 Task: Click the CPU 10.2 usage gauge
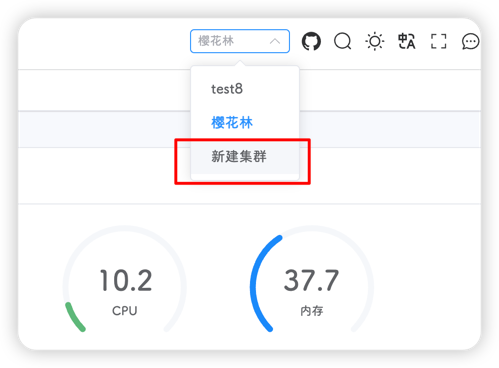(x=125, y=280)
